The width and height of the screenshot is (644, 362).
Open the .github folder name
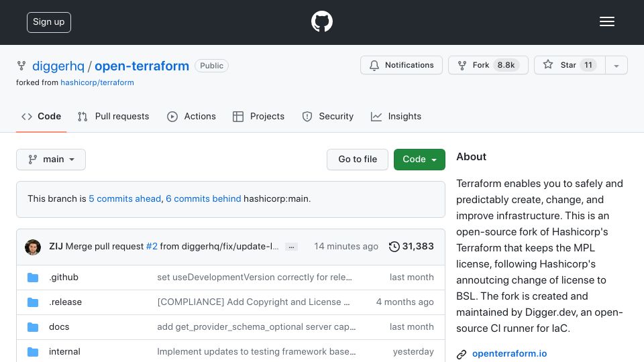click(x=64, y=278)
